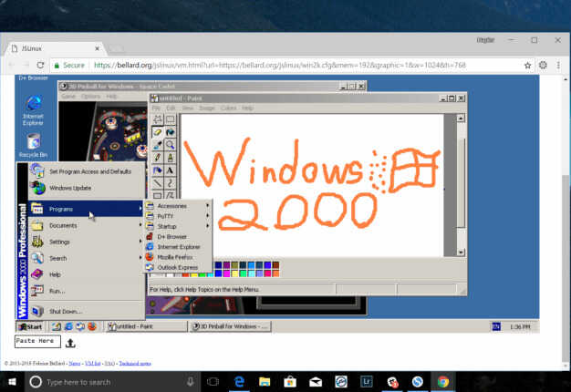The width and height of the screenshot is (571, 392).
Task: Open D+ Browser from Programs submenu
Action: (x=179, y=237)
